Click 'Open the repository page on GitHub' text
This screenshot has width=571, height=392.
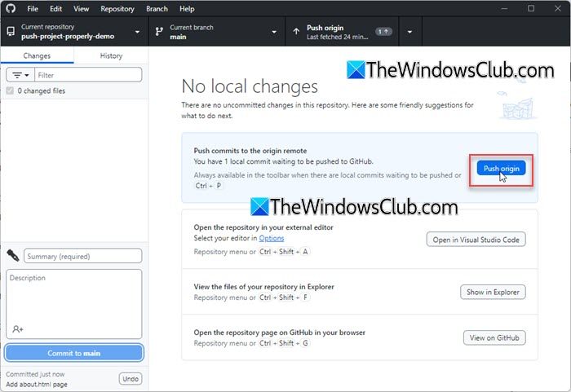click(279, 333)
